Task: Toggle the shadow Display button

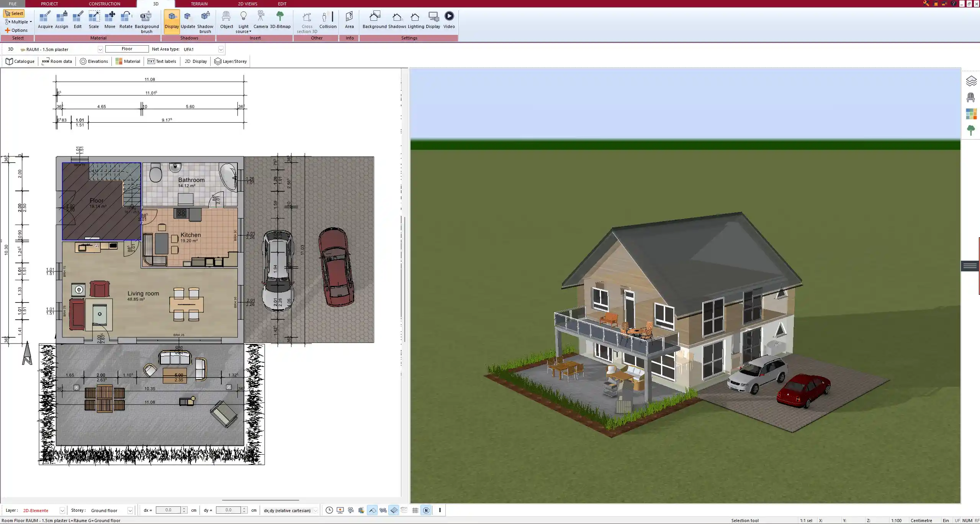Action: [x=172, y=21]
